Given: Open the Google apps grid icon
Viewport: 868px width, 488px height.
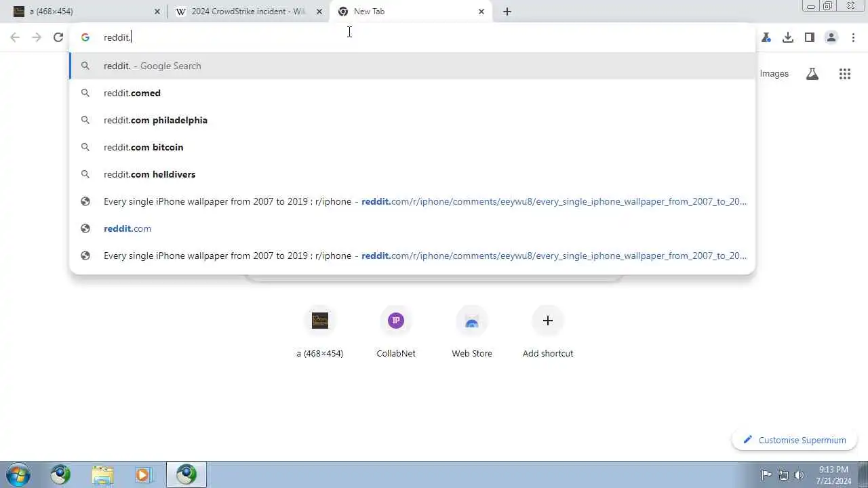Looking at the screenshot, I should click(x=845, y=74).
